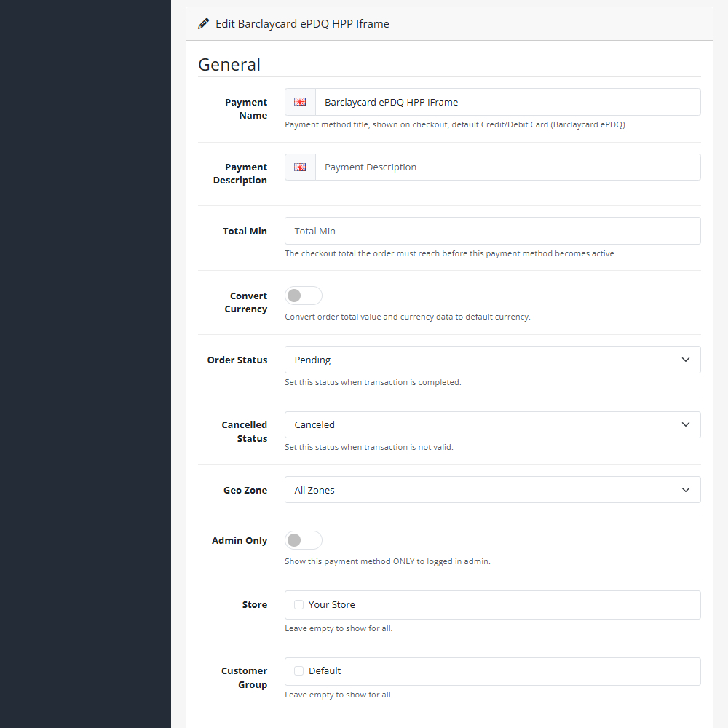Select the Total Min input box
728x728 pixels.
click(493, 231)
